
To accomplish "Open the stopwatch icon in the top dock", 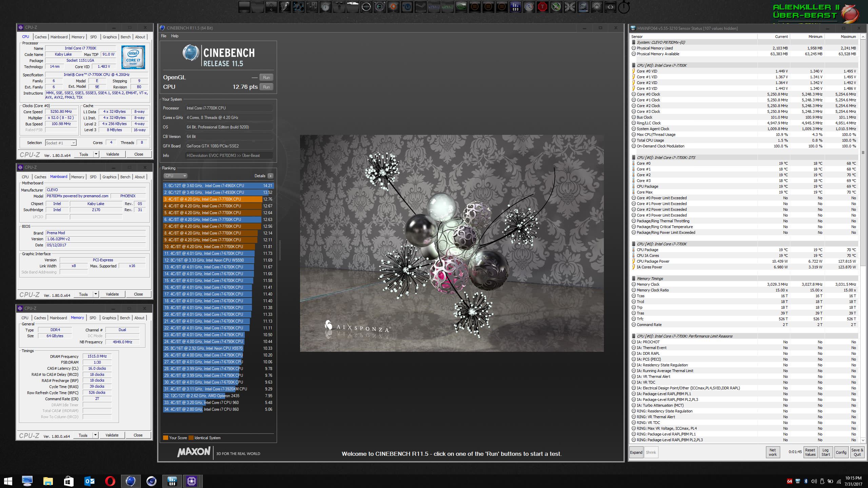I will [624, 7].
